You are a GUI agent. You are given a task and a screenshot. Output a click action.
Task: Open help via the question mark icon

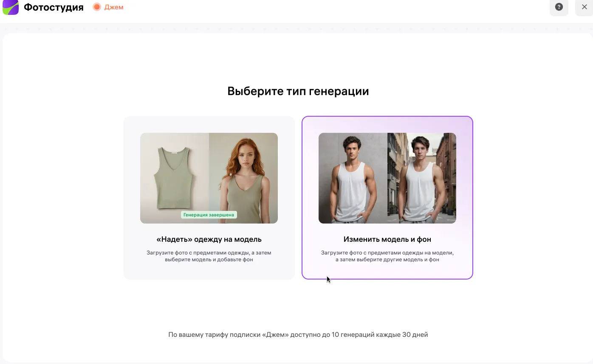tap(559, 7)
